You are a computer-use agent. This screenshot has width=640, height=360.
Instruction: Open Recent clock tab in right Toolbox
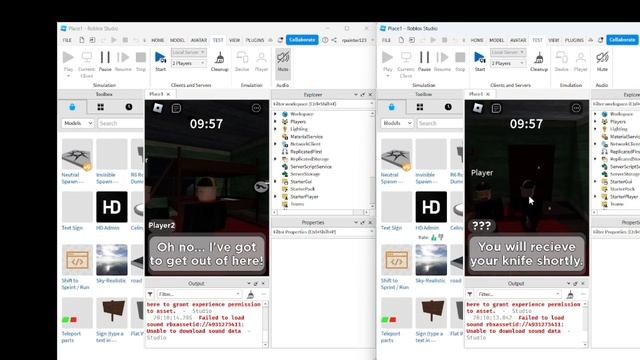click(x=448, y=107)
